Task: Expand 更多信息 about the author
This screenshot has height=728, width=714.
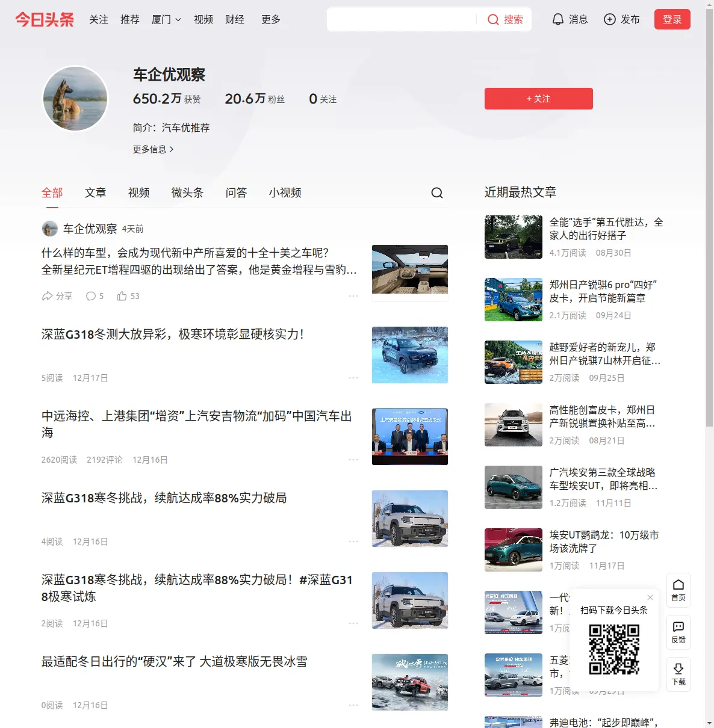Action: tap(154, 149)
